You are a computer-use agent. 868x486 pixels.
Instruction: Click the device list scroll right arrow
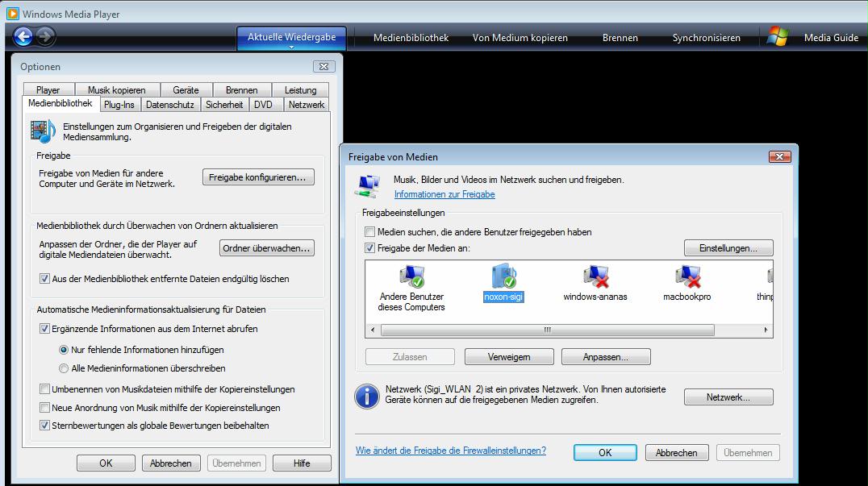(x=766, y=330)
